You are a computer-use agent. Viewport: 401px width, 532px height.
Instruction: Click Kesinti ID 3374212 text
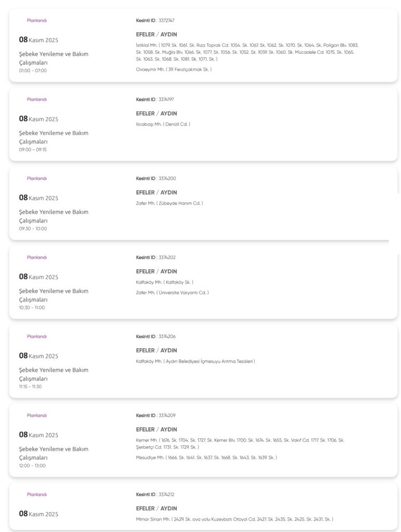point(156,495)
